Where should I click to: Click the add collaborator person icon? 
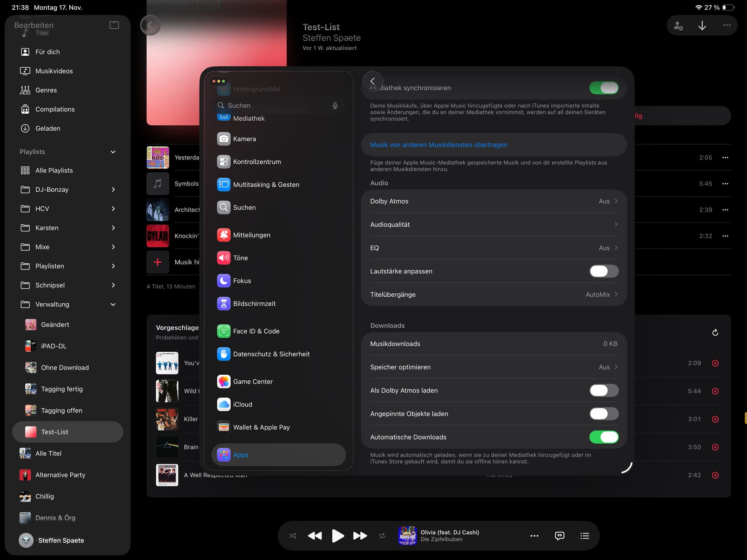(678, 26)
